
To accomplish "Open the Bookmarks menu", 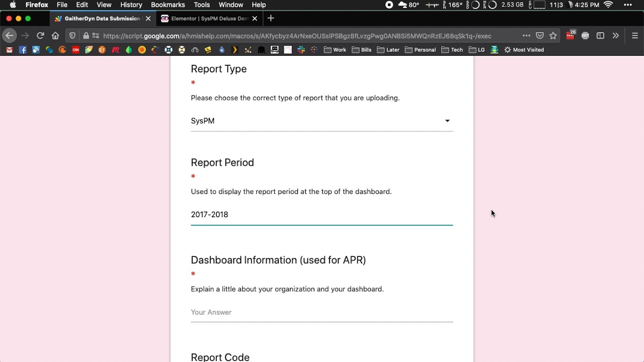I will 168,5.
